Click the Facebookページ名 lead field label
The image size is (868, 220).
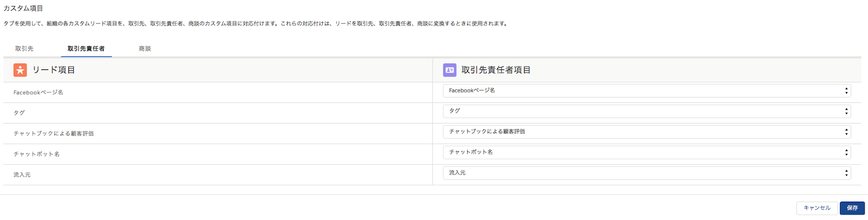[39, 93]
